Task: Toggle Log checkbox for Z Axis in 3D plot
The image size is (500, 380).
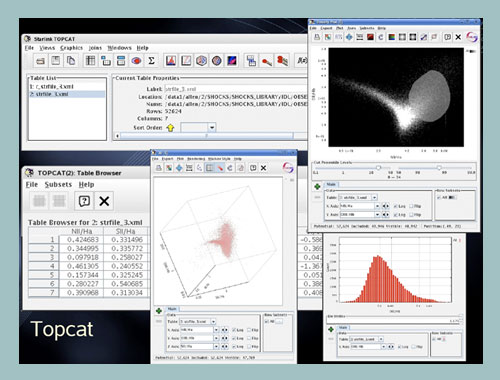Action: point(234,347)
